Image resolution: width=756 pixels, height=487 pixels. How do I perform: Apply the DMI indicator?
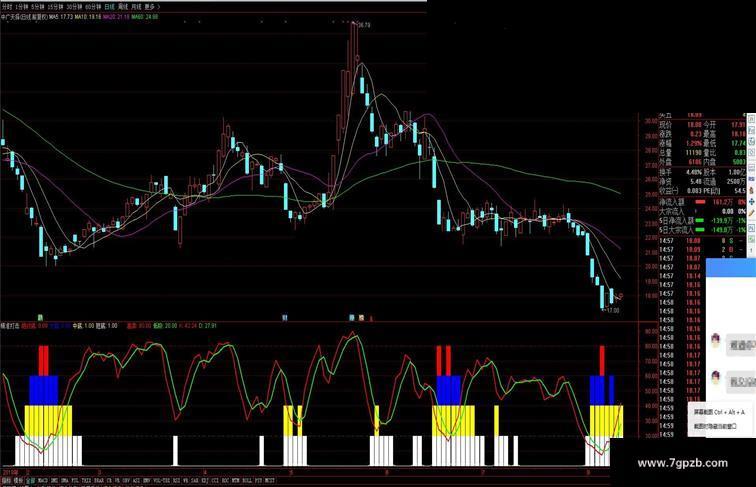click(x=54, y=480)
